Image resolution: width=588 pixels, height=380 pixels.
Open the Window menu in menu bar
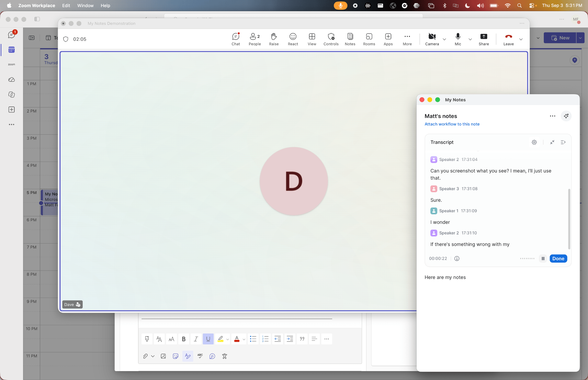coord(85,5)
